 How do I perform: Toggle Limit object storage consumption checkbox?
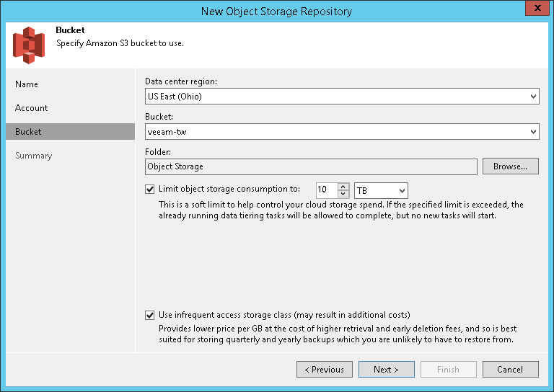click(x=150, y=190)
